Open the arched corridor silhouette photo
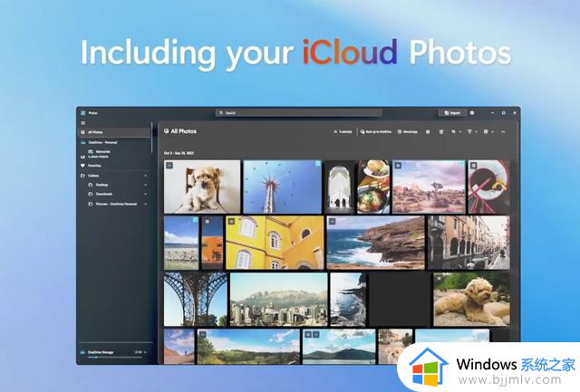The image size is (580, 392). coord(340,187)
